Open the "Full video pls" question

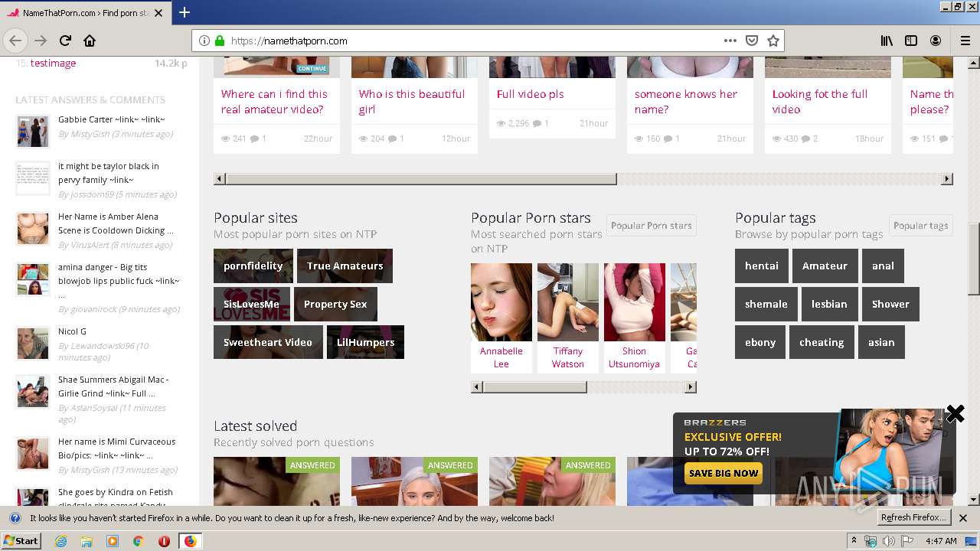tap(530, 94)
